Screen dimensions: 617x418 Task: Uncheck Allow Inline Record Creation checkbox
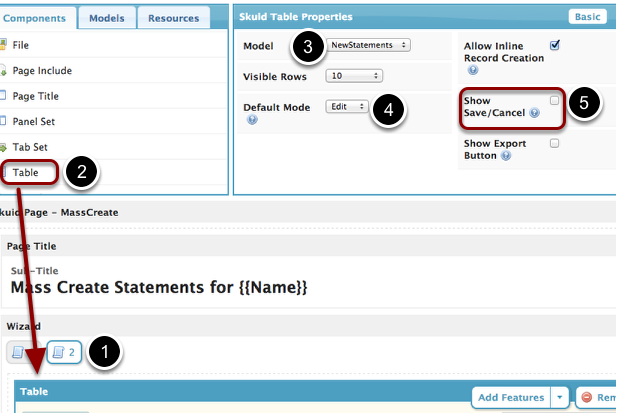coord(555,45)
